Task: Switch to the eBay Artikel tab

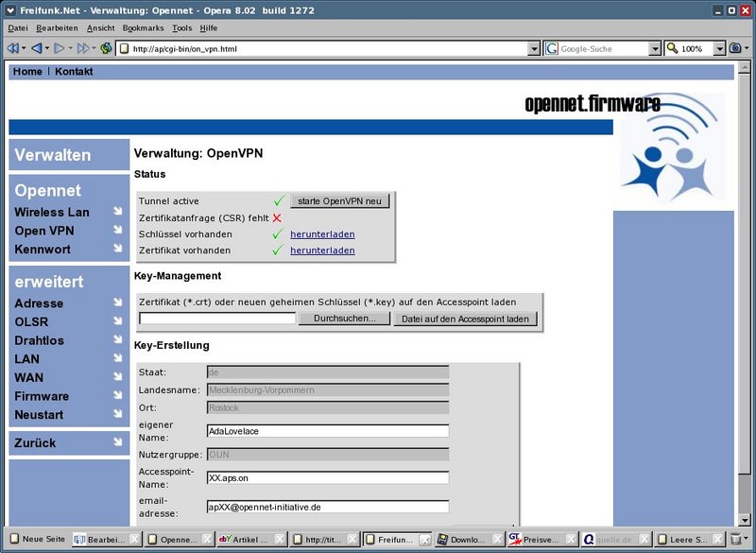Action: (250, 539)
